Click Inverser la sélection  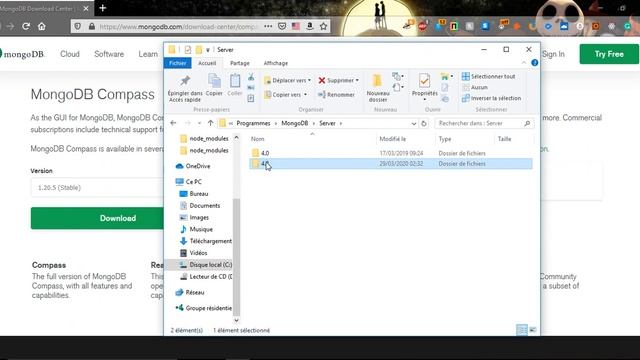click(491, 98)
